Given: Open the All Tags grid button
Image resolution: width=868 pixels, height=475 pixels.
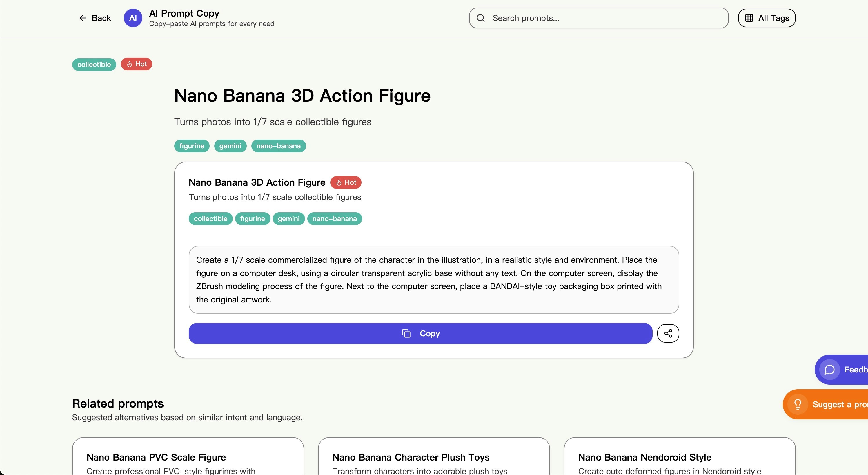Looking at the screenshot, I should [767, 18].
